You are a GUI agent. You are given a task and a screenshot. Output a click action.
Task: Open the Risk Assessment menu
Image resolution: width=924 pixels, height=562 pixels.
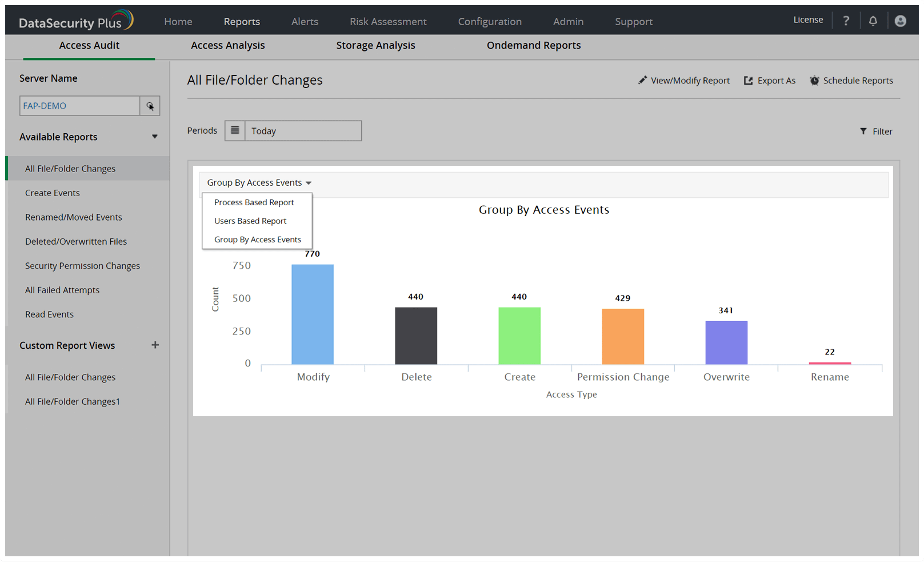[388, 21]
